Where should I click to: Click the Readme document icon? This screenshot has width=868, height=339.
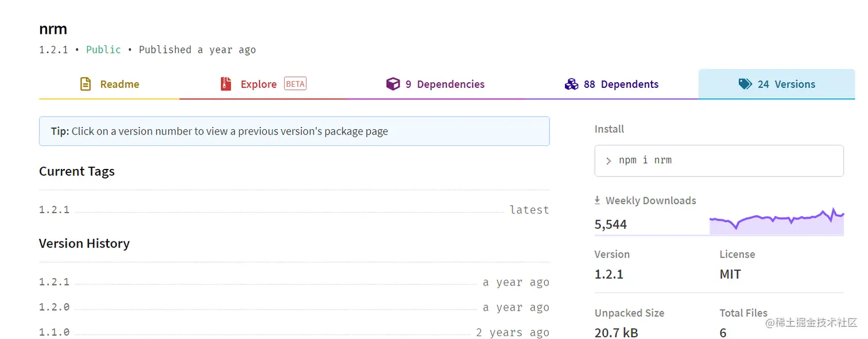pyautogui.click(x=86, y=84)
